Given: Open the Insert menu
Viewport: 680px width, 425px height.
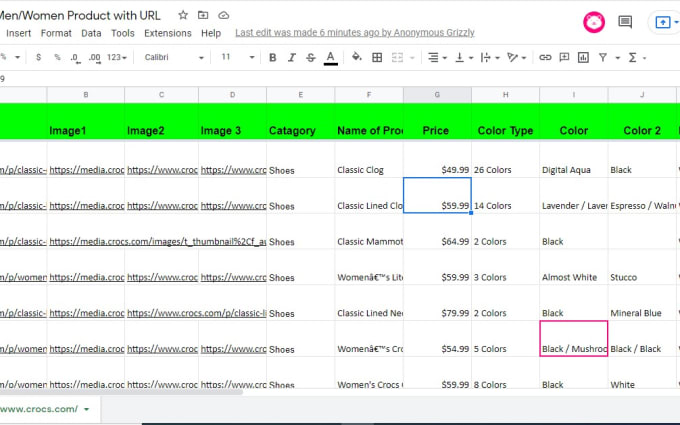Looking at the screenshot, I should click(18, 33).
